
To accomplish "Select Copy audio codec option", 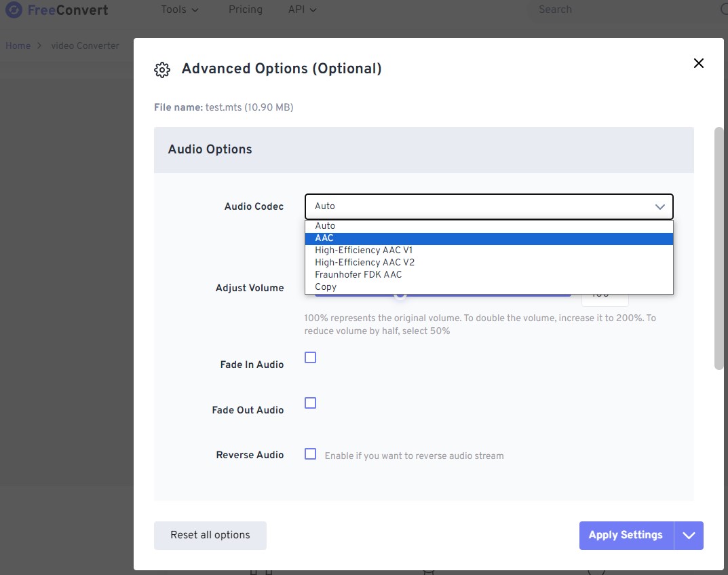I will (x=489, y=287).
